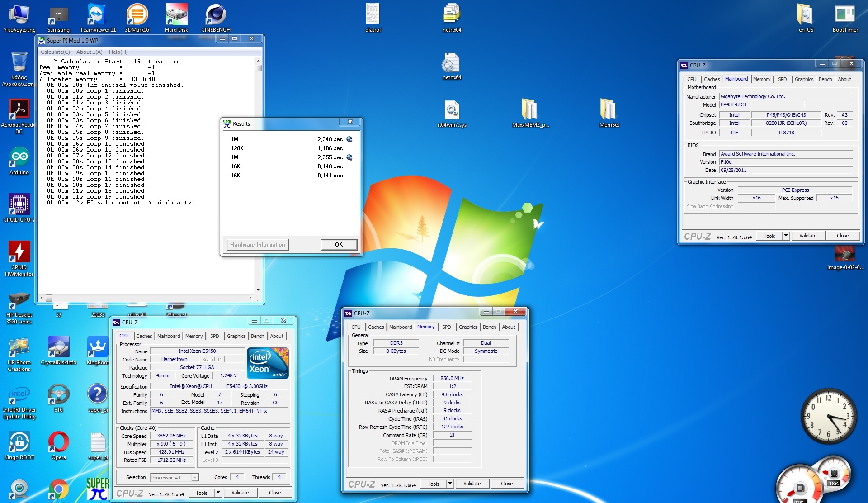Click the desktop clock gadget
868x503 pixels.
828,416
